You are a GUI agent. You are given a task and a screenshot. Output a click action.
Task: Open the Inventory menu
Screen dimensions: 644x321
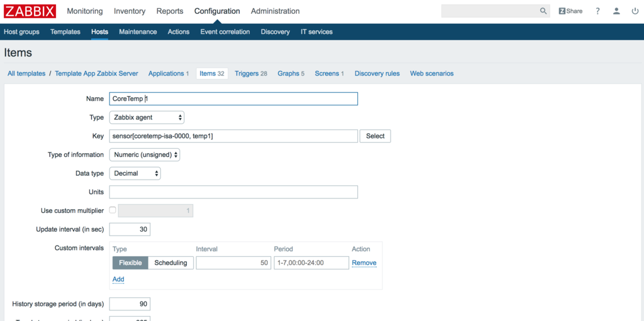click(x=130, y=11)
